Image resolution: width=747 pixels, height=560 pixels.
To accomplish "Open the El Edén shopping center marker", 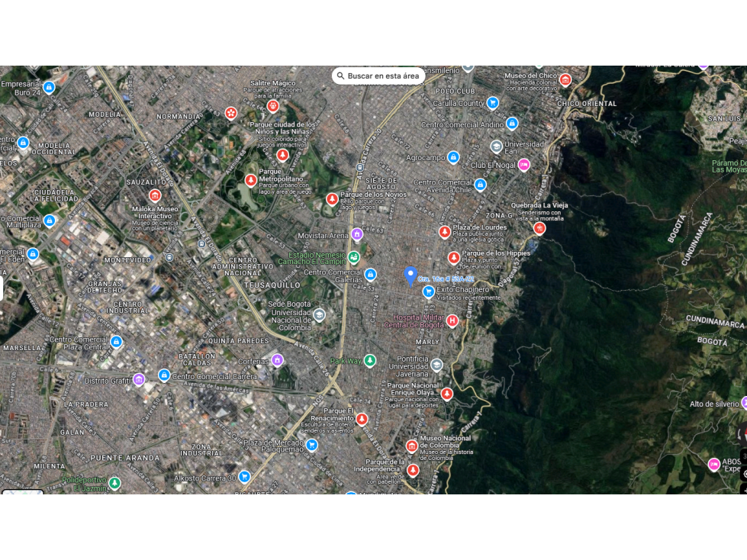I will [32, 254].
